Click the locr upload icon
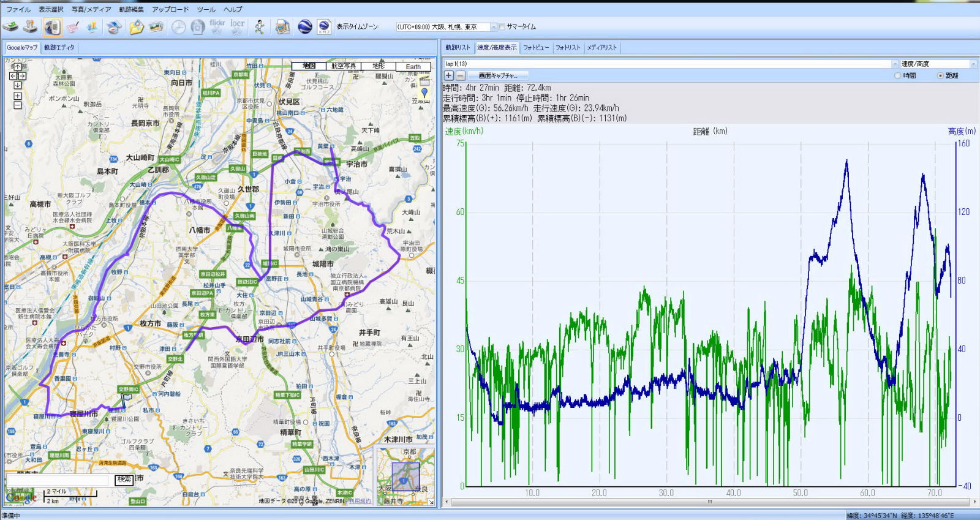The height and width of the screenshot is (520, 980). click(238, 26)
